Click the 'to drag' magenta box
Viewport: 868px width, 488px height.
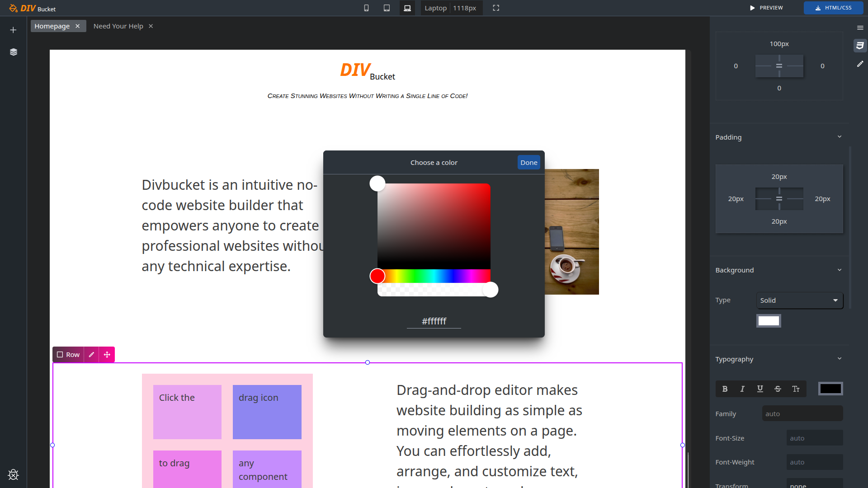pos(187,469)
